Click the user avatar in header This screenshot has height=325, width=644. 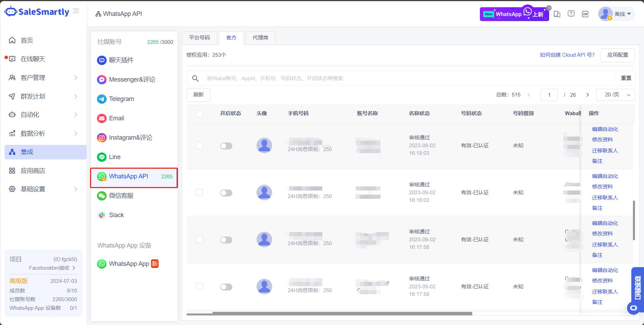(x=605, y=14)
